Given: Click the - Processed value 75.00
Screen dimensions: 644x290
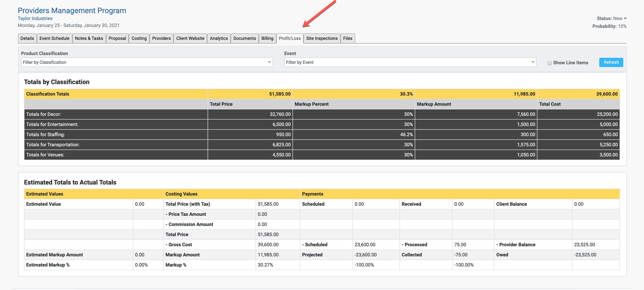Looking at the screenshot, I should pos(460,245).
